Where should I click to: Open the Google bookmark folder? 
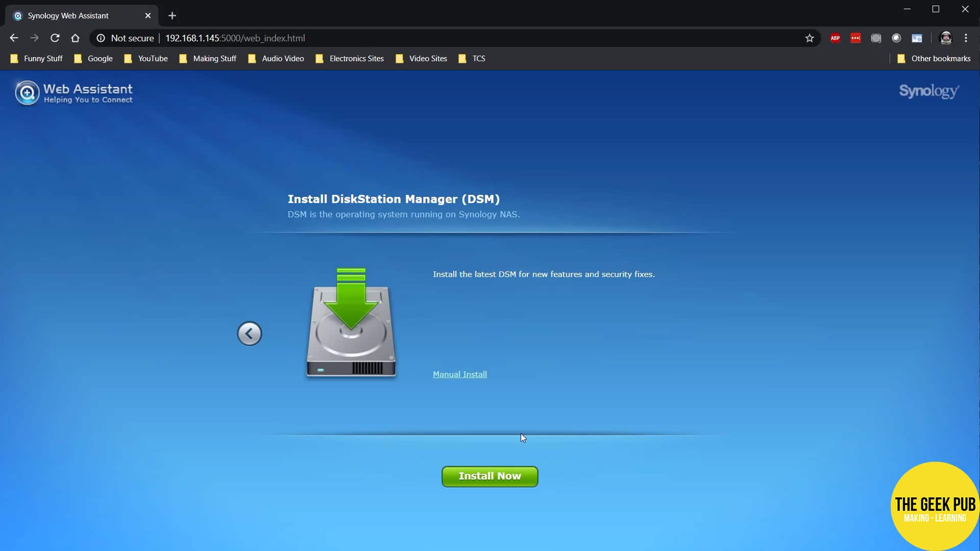tap(93, 58)
